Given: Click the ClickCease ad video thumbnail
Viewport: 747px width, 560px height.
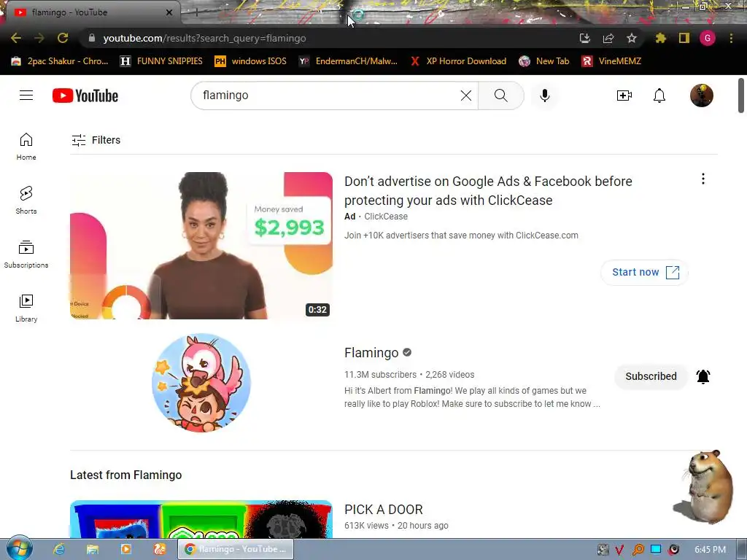Looking at the screenshot, I should (201, 245).
